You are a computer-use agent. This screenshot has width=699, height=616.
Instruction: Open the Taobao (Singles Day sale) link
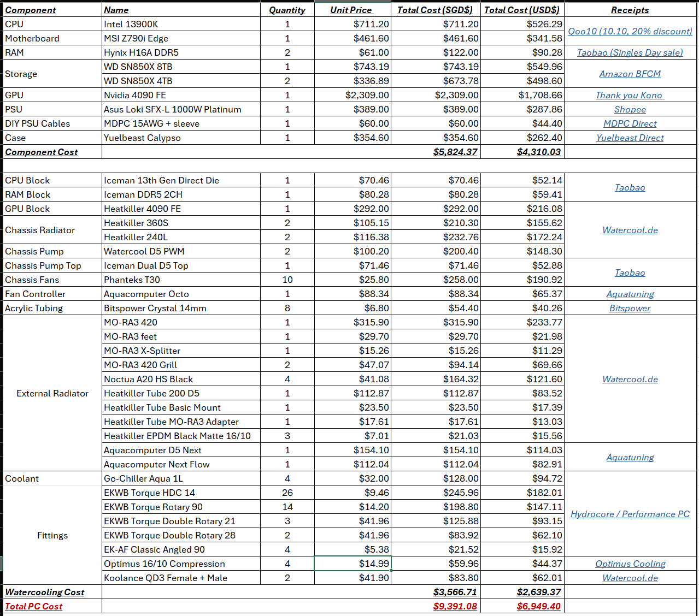(630, 52)
